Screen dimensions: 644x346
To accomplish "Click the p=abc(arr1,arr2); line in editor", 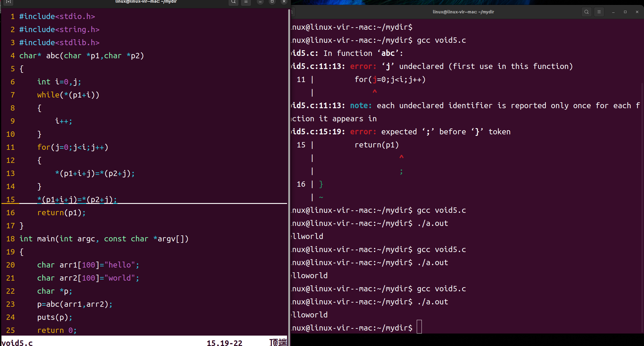I will click(x=75, y=304).
